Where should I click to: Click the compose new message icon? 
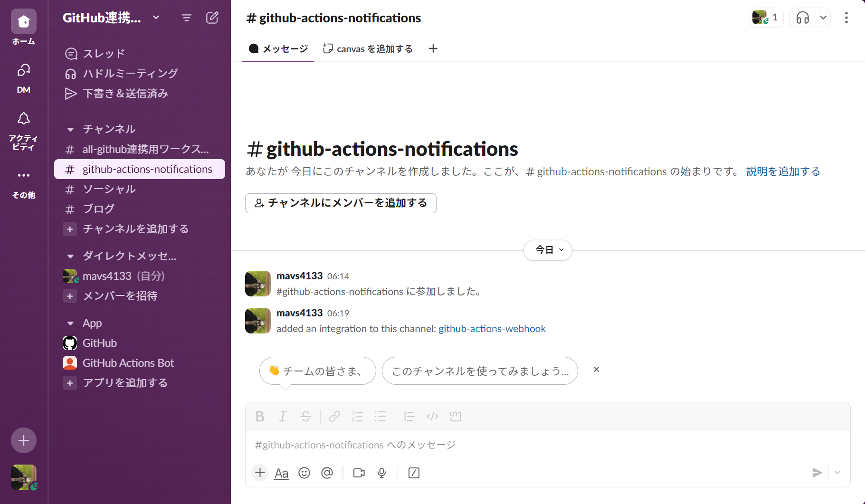[x=212, y=18]
